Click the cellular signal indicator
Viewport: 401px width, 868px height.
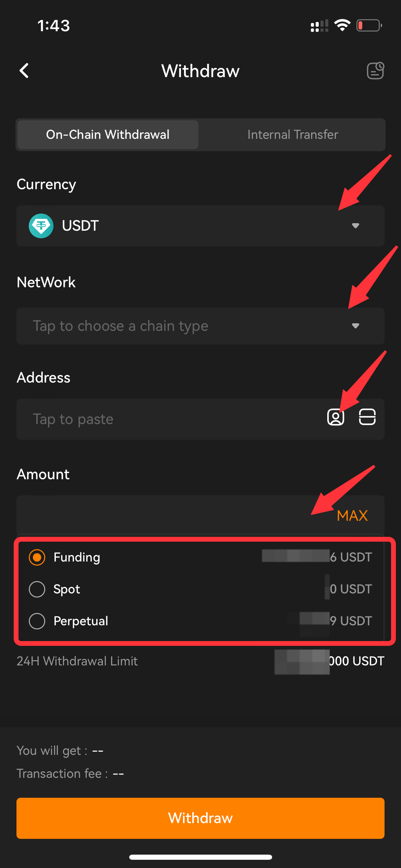(319, 26)
